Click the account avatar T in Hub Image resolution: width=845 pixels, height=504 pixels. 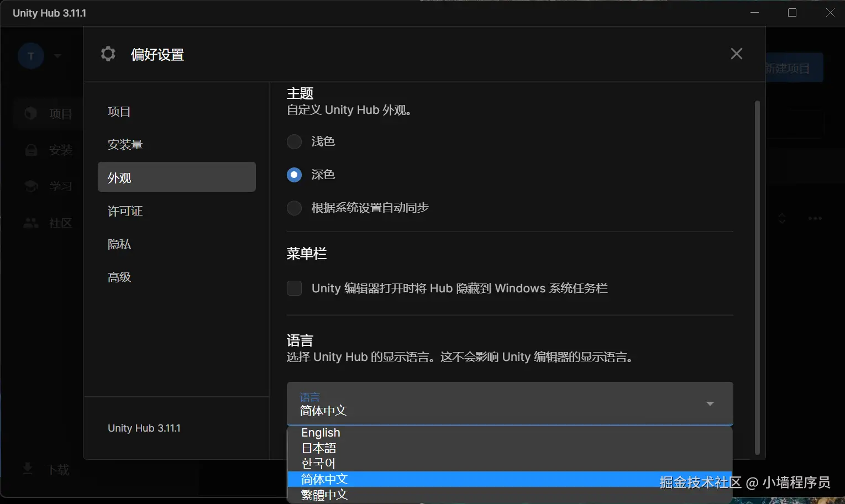tap(31, 56)
